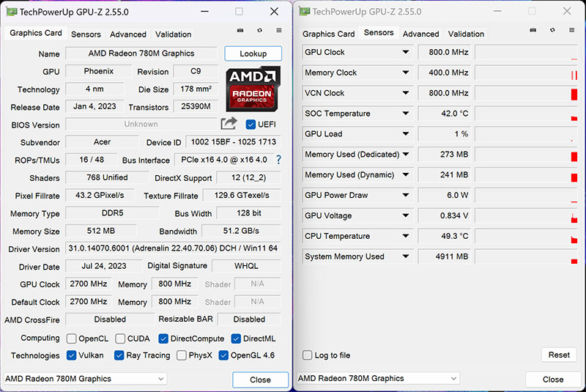Click the Resizable BAR value Disabled
Viewport: 586px width, 392px height.
(x=249, y=319)
